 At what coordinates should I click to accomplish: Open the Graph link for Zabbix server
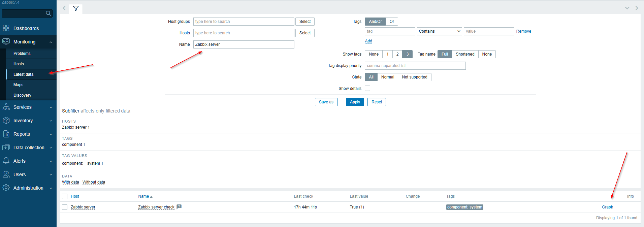point(607,207)
